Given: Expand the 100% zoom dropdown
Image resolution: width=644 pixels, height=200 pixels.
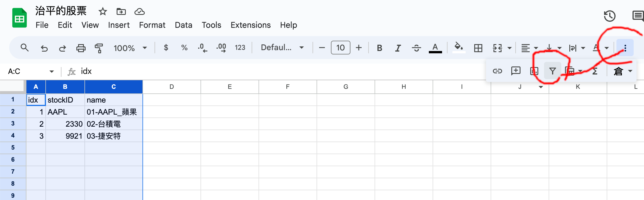Looking at the screenshot, I should tap(130, 48).
